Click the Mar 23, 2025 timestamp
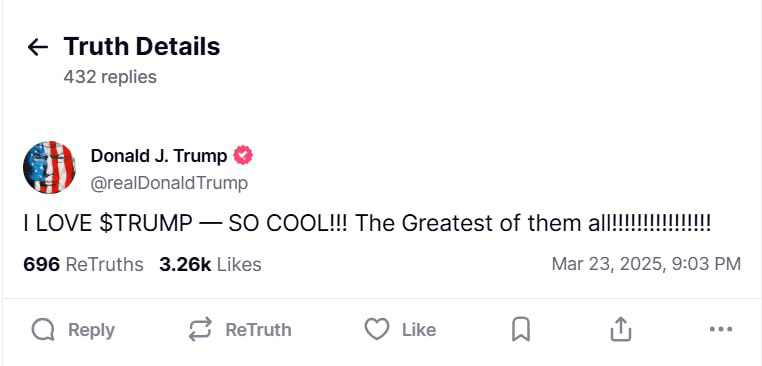The height and width of the screenshot is (366, 762). point(646,264)
